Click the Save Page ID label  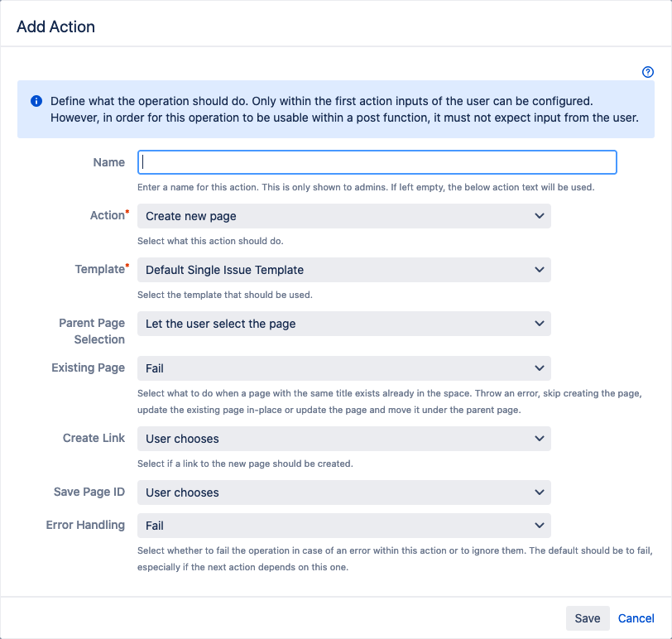pos(89,492)
